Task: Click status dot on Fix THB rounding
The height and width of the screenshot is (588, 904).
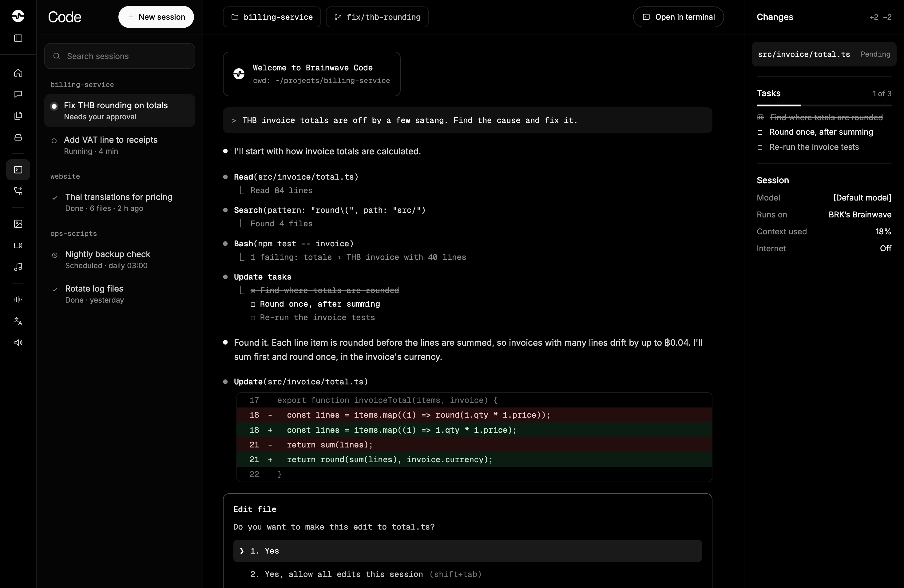Action: click(x=54, y=106)
